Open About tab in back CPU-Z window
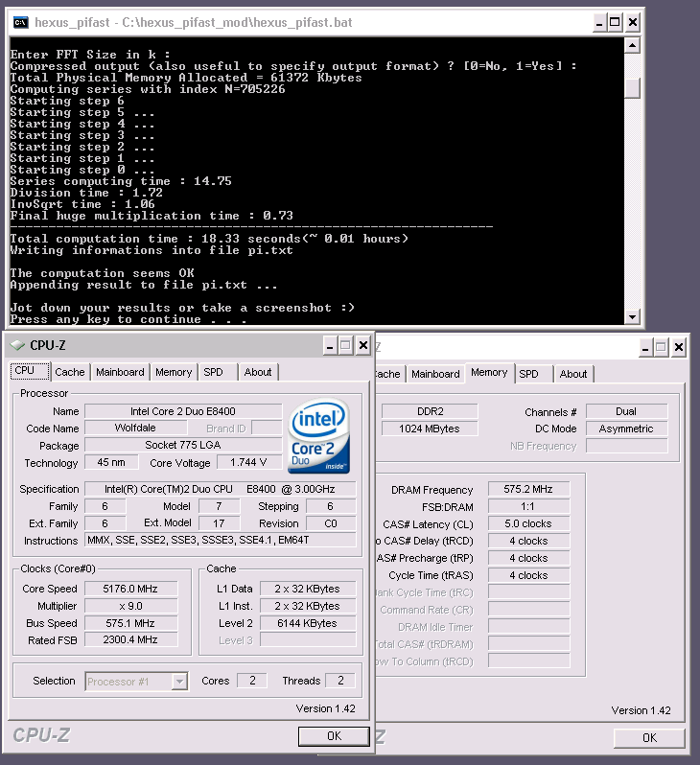The image size is (700, 765). pos(573,374)
